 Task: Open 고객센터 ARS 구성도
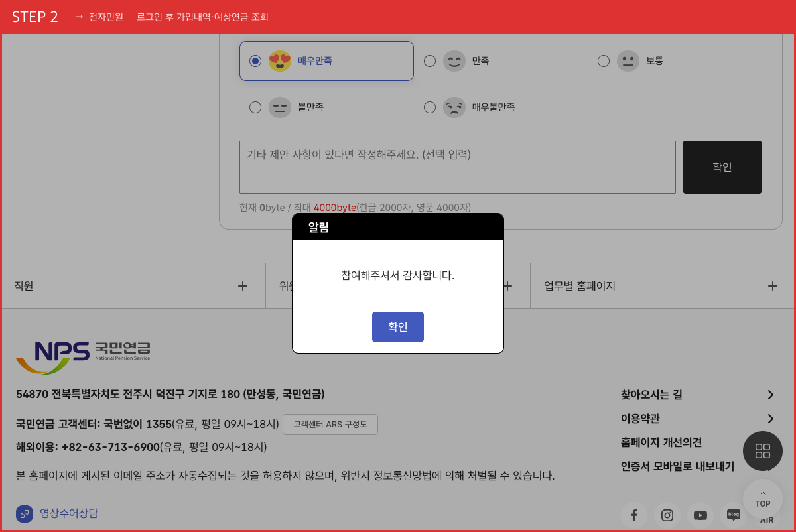[x=330, y=425]
